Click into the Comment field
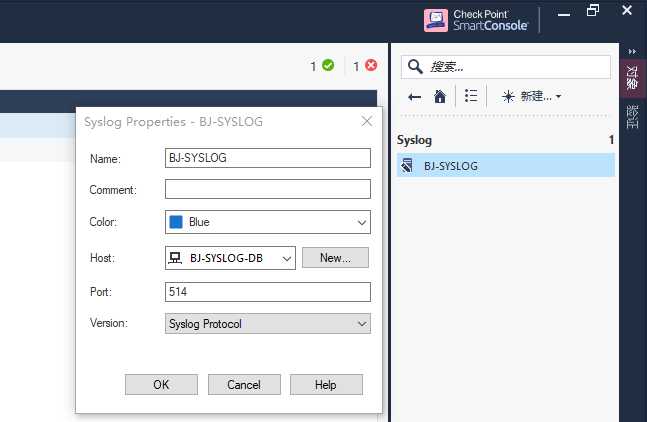This screenshot has height=422, width=647. click(268, 189)
